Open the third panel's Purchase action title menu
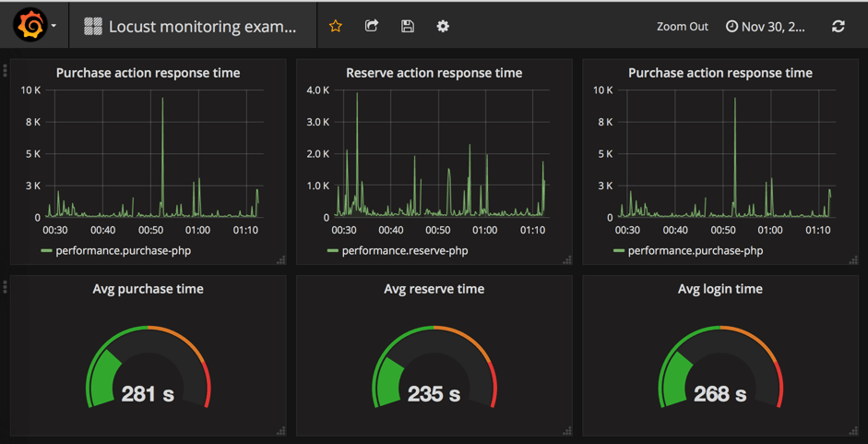The image size is (868, 444). pyautogui.click(x=720, y=73)
